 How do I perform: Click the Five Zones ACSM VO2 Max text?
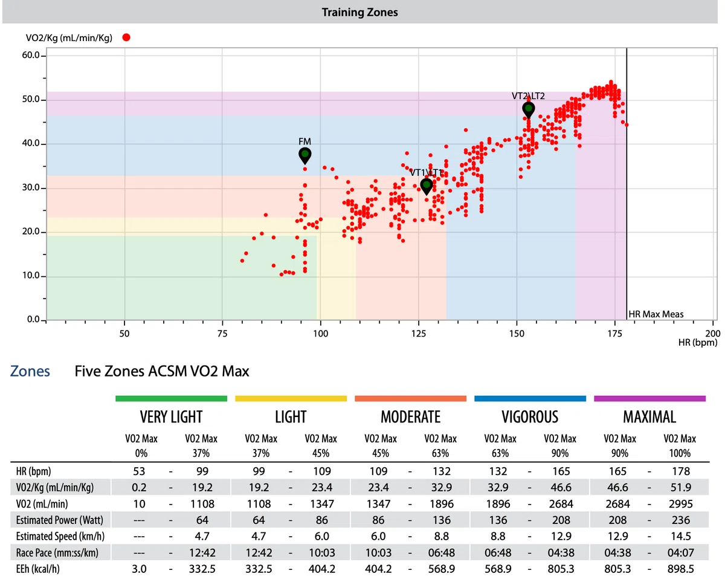pyautogui.click(x=162, y=371)
